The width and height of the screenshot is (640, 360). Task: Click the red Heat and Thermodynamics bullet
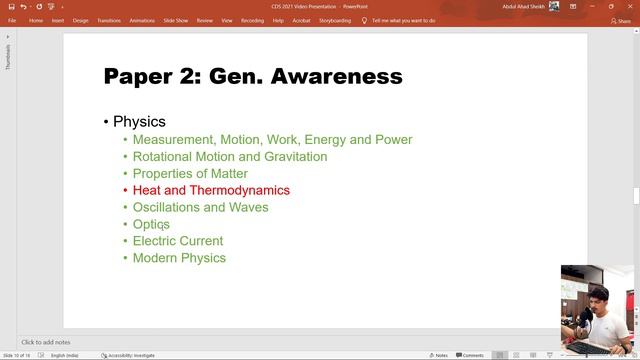click(x=211, y=190)
